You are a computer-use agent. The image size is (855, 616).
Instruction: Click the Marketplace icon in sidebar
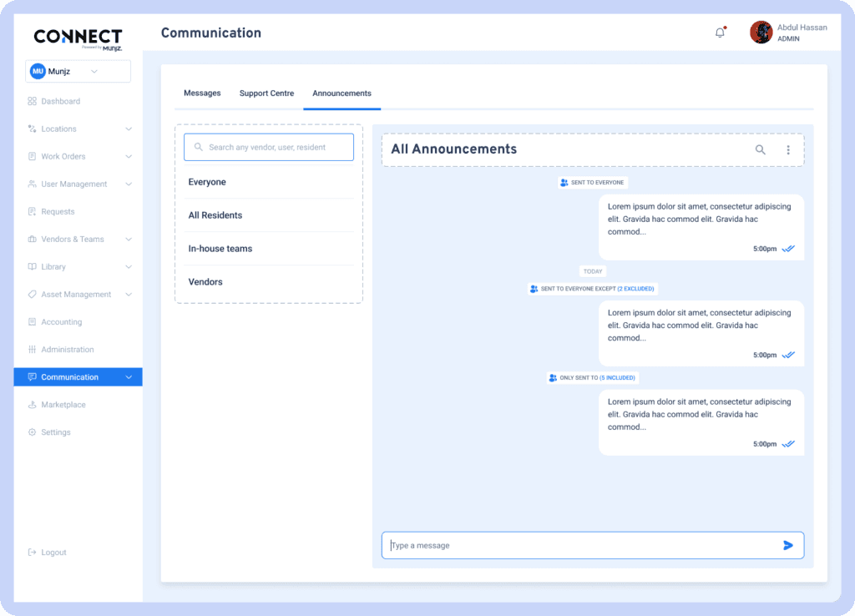[x=32, y=405]
